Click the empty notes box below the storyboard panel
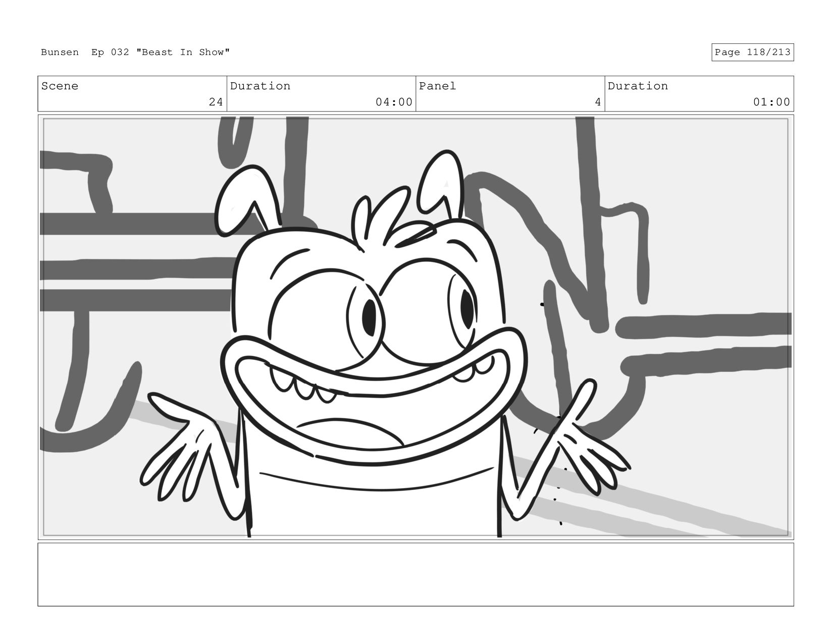Screen dimensions: 832x644 pos(415,574)
